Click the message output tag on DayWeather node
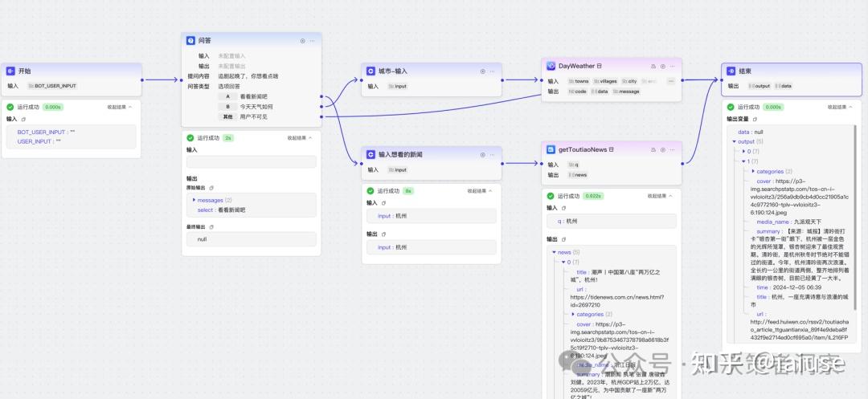 (626, 92)
